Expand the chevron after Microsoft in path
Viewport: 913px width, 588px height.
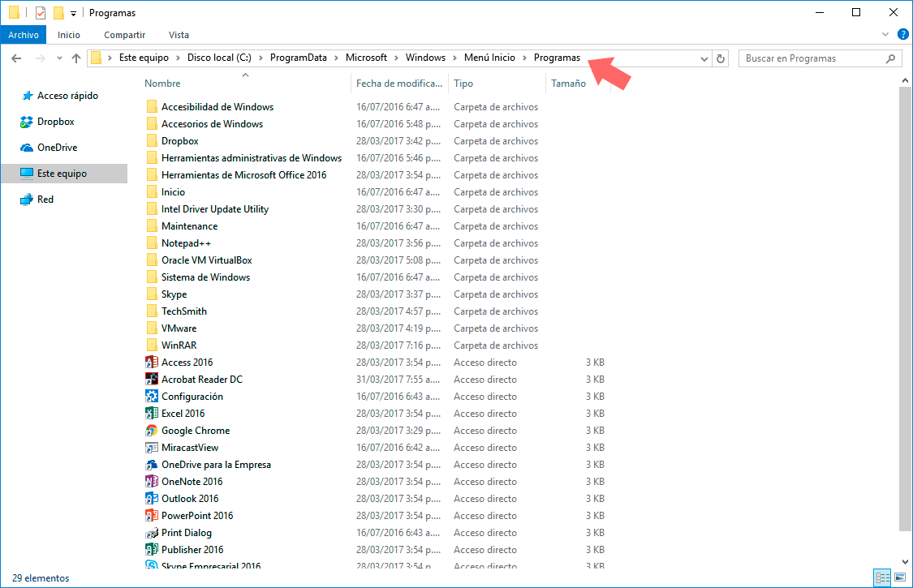pyautogui.click(x=397, y=58)
